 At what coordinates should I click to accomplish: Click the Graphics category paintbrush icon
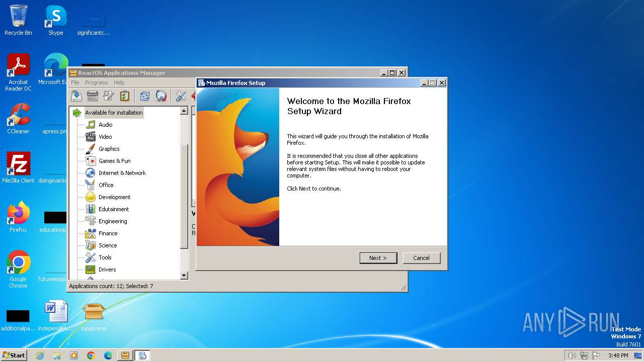[x=91, y=149]
